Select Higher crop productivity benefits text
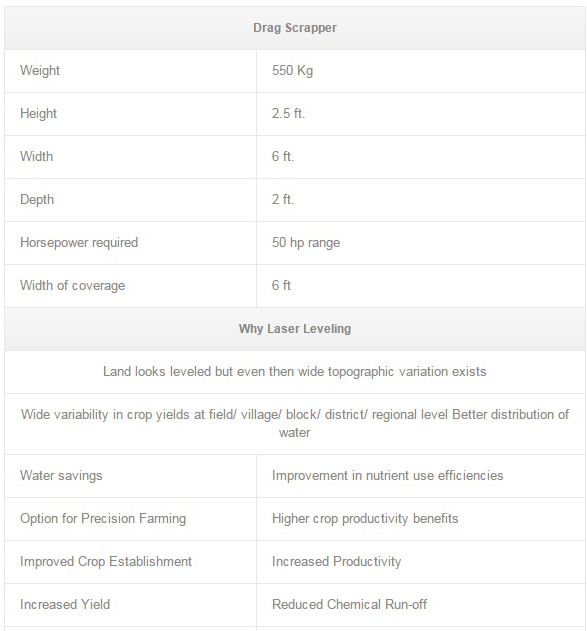The height and width of the screenshot is (631, 587). pyautogui.click(x=365, y=519)
